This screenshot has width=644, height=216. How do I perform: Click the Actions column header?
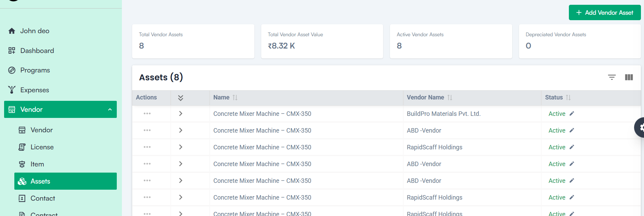click(x=146, y=97)
